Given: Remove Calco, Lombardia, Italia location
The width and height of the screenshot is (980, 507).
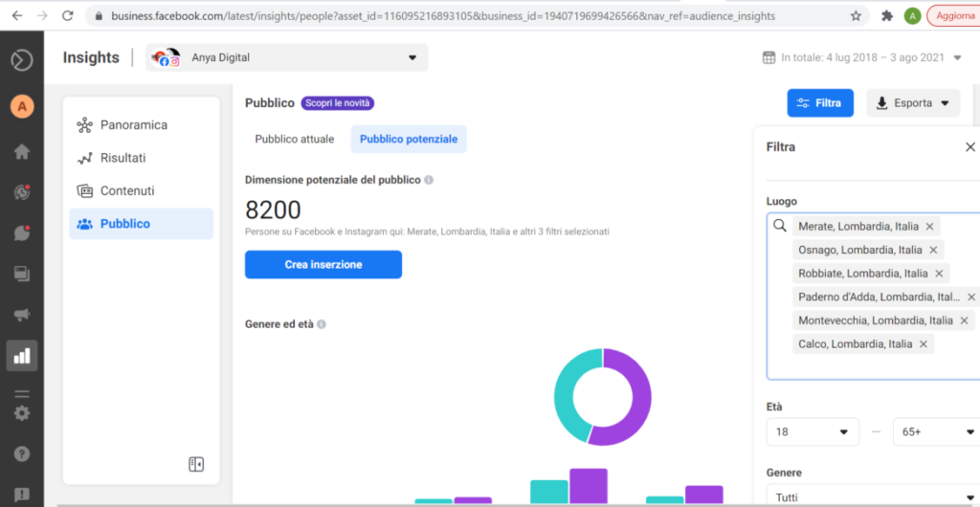Looking at the screenshot, I should tap(924, 344).
